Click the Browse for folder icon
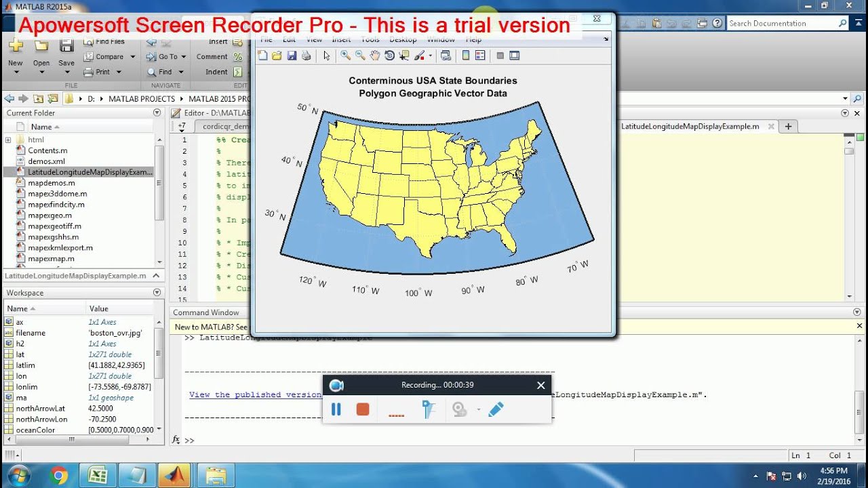Image resolution: width=868 pixels, height=488 pixels. [52, 99]
